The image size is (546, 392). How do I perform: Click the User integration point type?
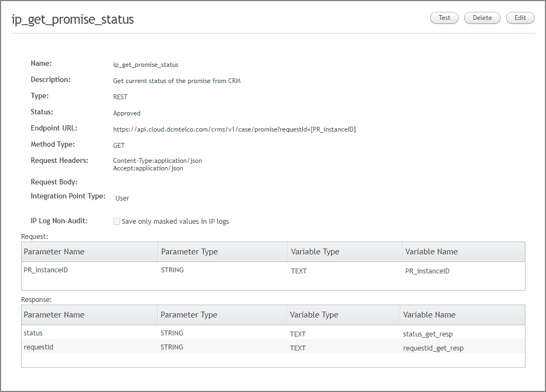click(122, 198)
